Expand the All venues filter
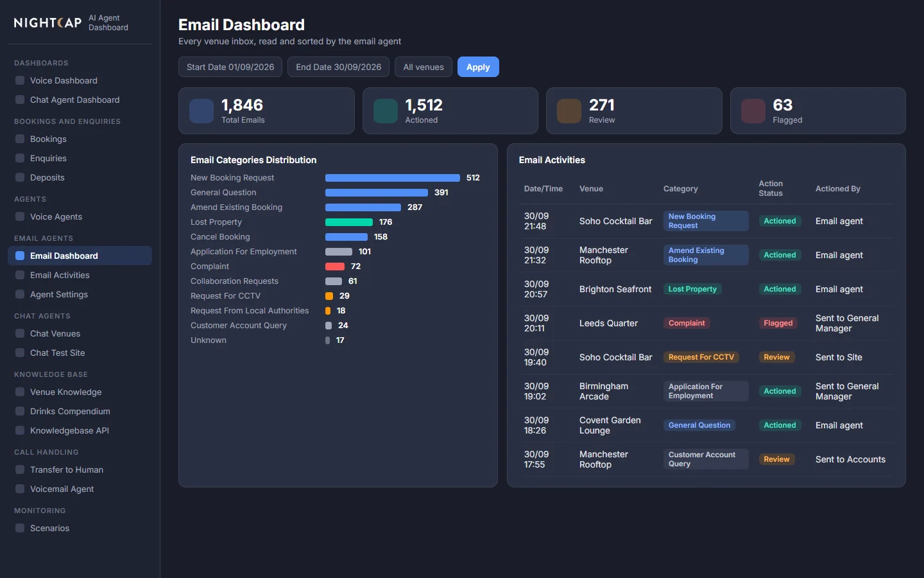 (x=424, y=67)
